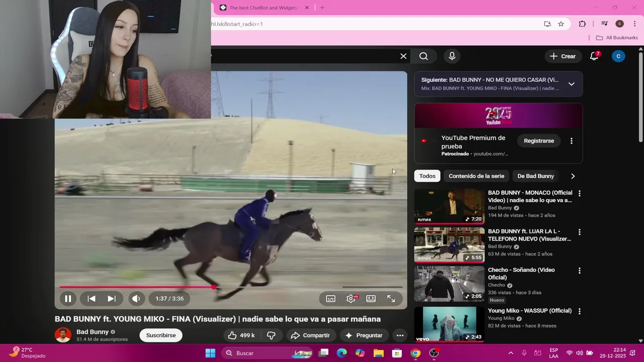Open Chrome media controls icon

[605, 24]
